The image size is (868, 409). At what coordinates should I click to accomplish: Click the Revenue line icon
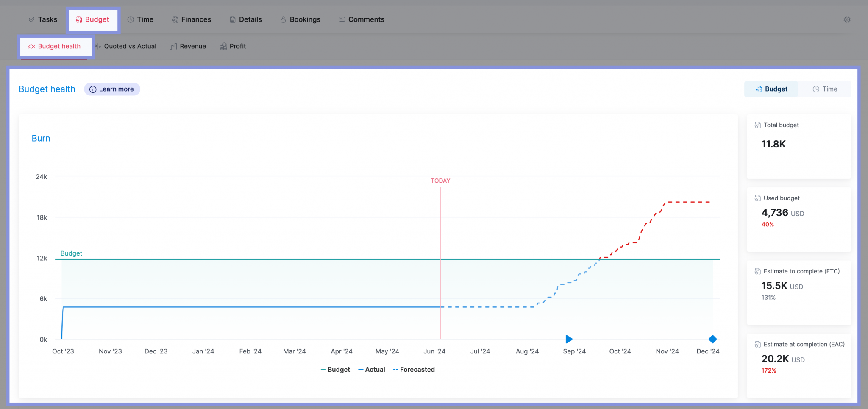tap(173, 46)
